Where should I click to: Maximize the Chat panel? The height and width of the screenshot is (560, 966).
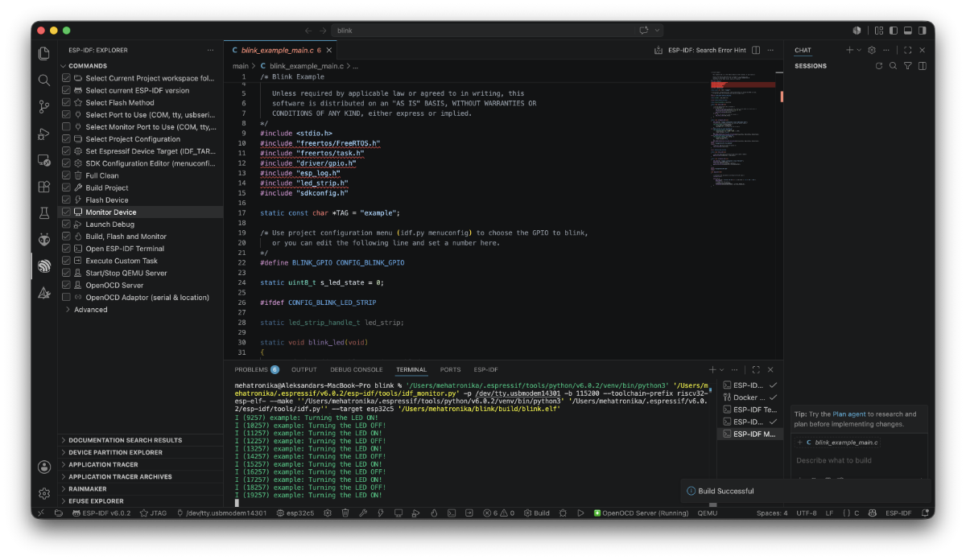pos(908,50)
